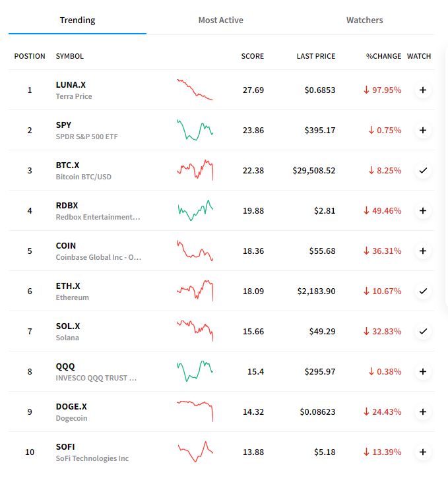Unwatch ETH.X using its checkmark icon
This screenshot has height=486, width=448.
(x=423, y=291)
